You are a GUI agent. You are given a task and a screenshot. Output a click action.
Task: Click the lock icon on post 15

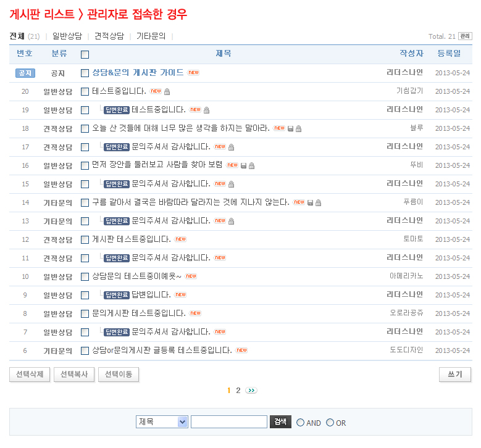click(x=232, y=184)
